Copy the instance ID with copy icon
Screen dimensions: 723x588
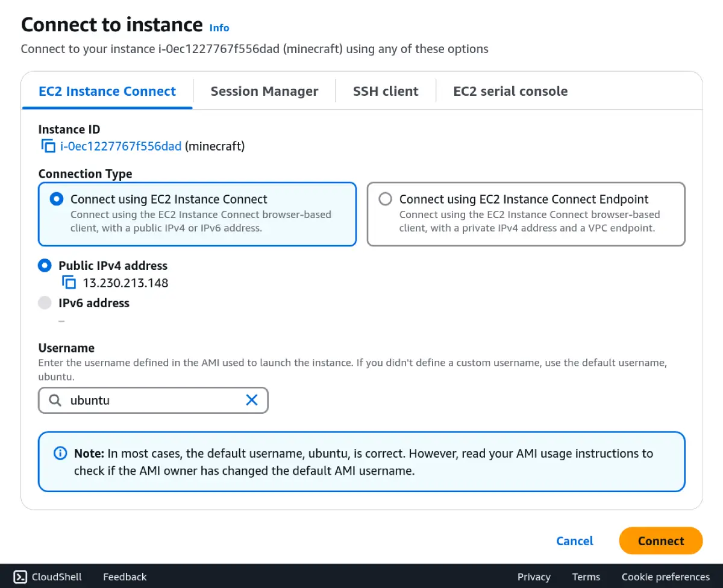(x=48, y=146)
